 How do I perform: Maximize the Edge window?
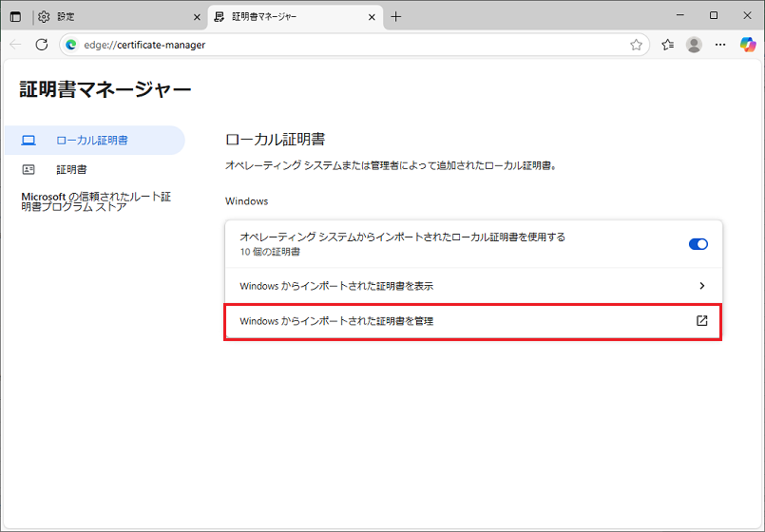tap(714, 15)
